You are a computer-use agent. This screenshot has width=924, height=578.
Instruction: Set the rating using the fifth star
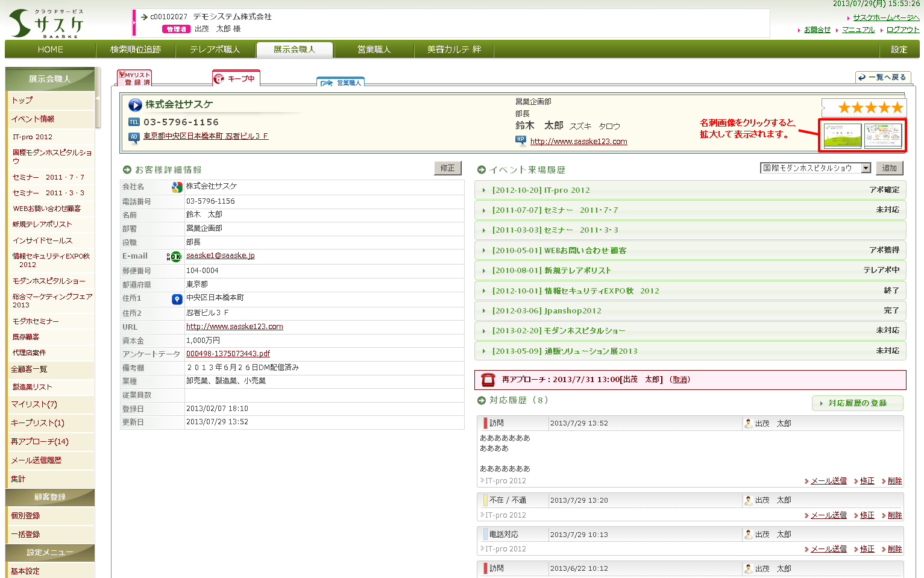(x=897, y=107)
